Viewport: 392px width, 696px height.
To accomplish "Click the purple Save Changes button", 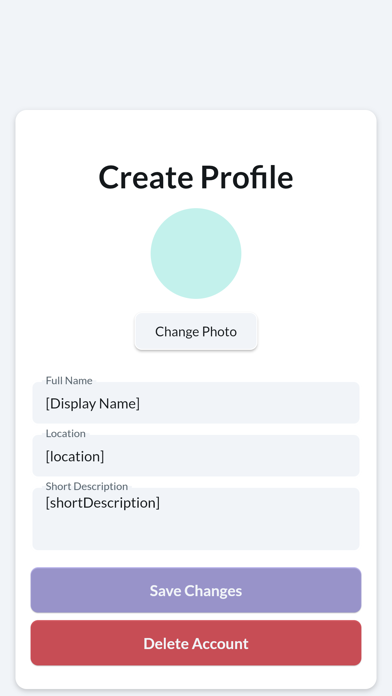I will [196, 590].
